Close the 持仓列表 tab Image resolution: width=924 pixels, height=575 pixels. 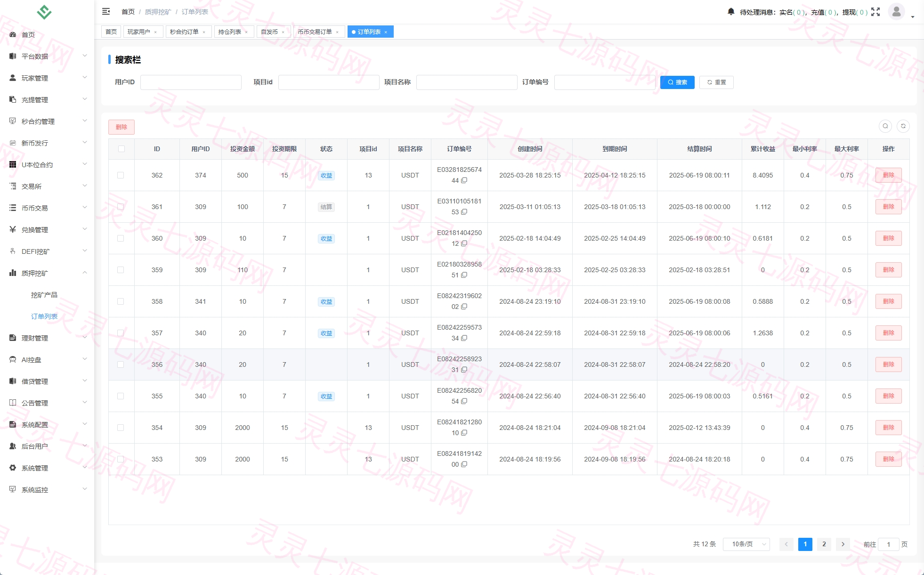point(246,32)
